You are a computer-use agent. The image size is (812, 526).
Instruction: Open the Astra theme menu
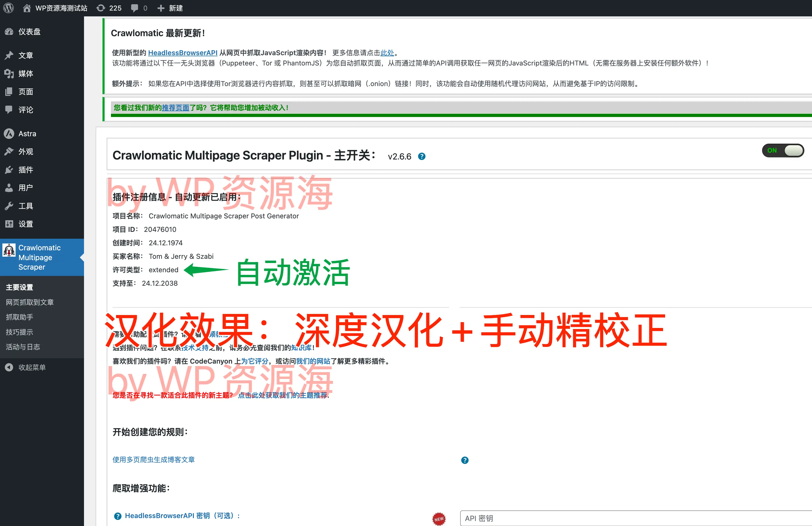click(x=42, y=133)
